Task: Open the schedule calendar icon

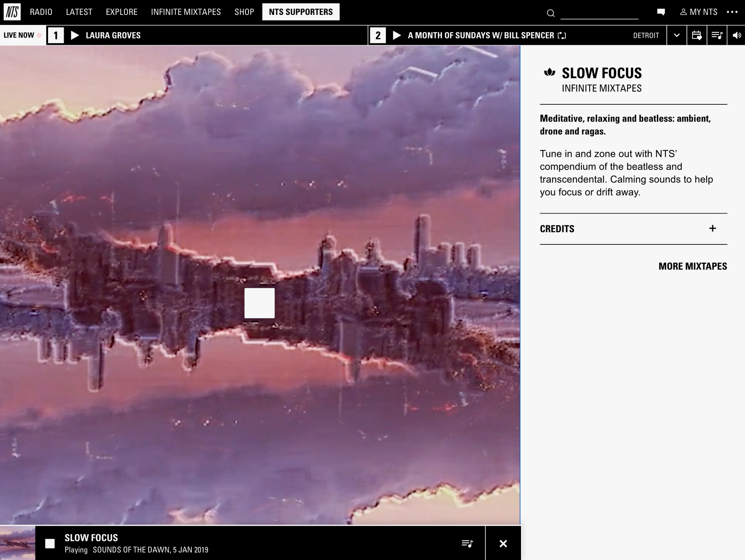Action: pos(697,35)
